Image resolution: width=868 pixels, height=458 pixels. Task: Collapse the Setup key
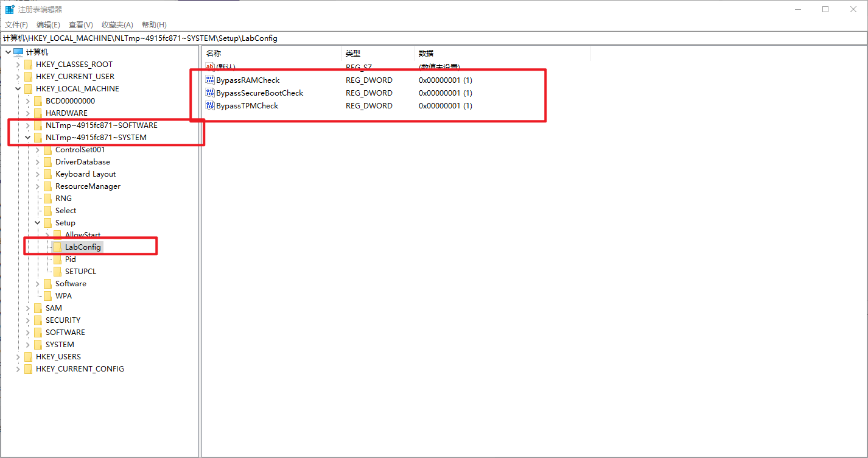coord(38,223)
